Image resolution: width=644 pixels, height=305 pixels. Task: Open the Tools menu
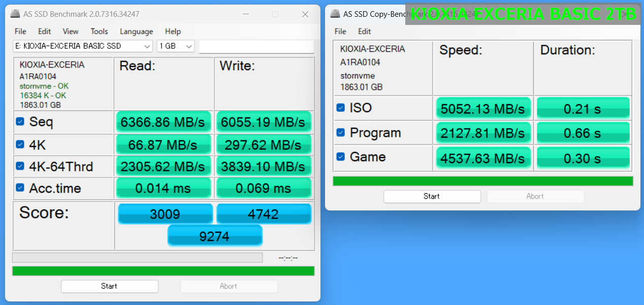(x=99, y=32)
